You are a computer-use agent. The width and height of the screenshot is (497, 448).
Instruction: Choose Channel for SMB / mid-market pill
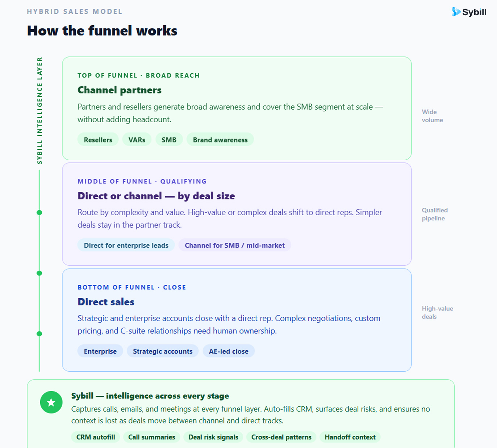pyautogui.click(x=235, y=245)
